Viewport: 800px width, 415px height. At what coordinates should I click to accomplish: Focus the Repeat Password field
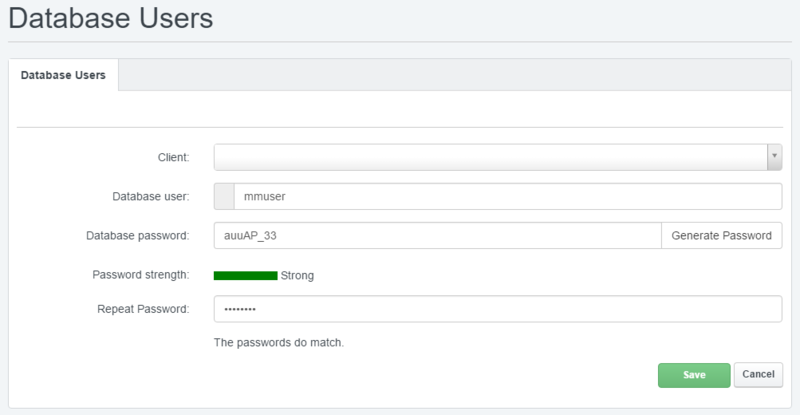point(497,309)
